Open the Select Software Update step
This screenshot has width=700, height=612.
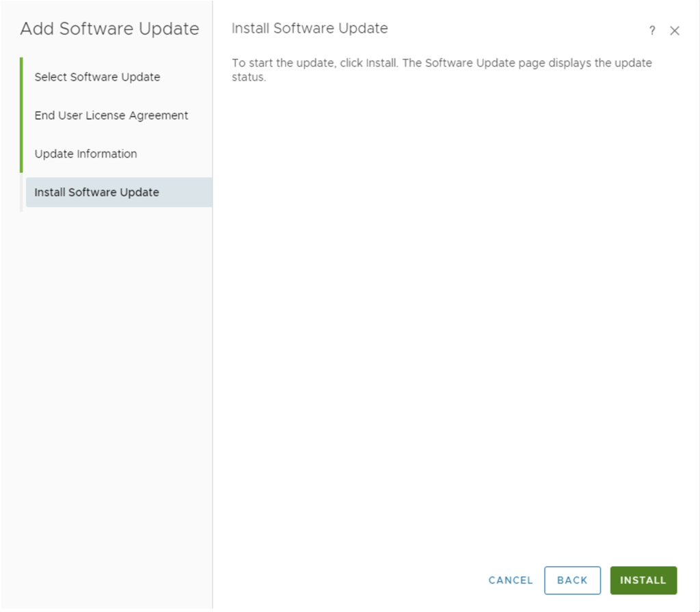[97, 77]
